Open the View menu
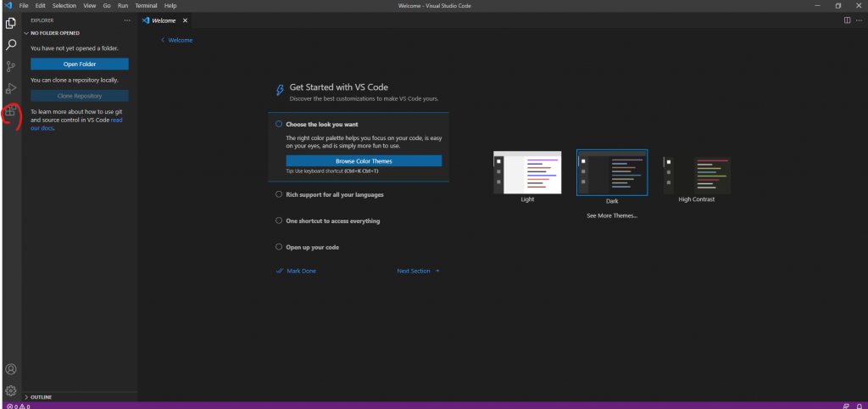Screen dimensions: 868x409 pyautogui.click(x=89, y=6)
